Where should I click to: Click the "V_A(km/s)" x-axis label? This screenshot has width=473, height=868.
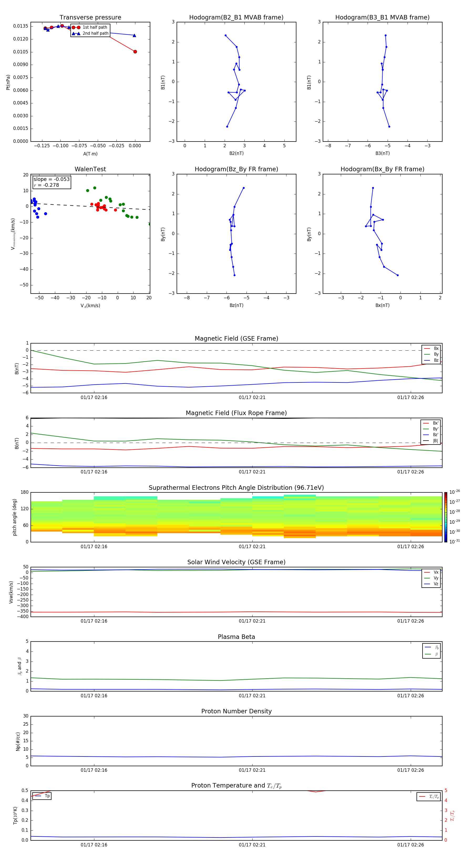pos(90,306)
